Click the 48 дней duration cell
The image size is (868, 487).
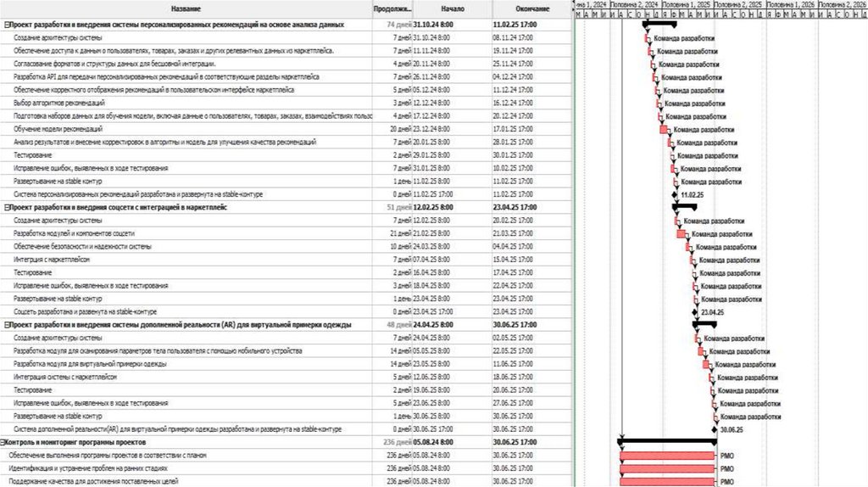click(399, 325)
